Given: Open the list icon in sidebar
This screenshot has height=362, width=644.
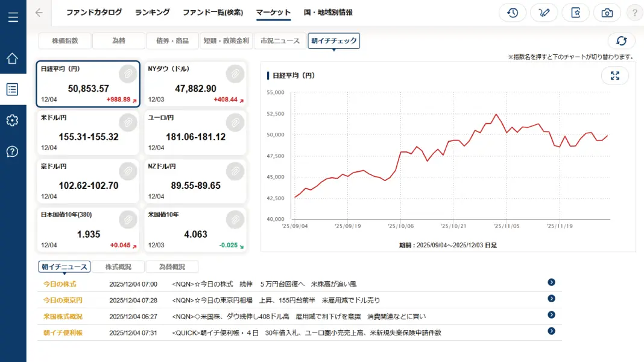Looking at the screenshot, I should coord(12,89).
